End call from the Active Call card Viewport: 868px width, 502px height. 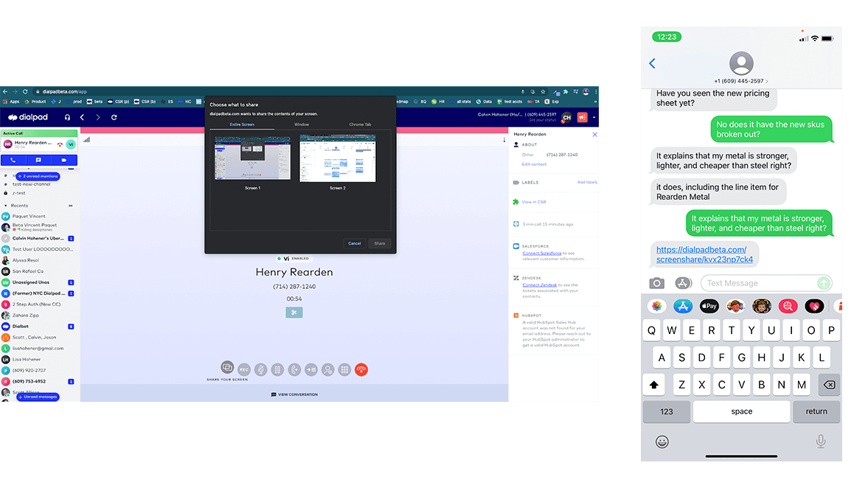click(60, 144)
